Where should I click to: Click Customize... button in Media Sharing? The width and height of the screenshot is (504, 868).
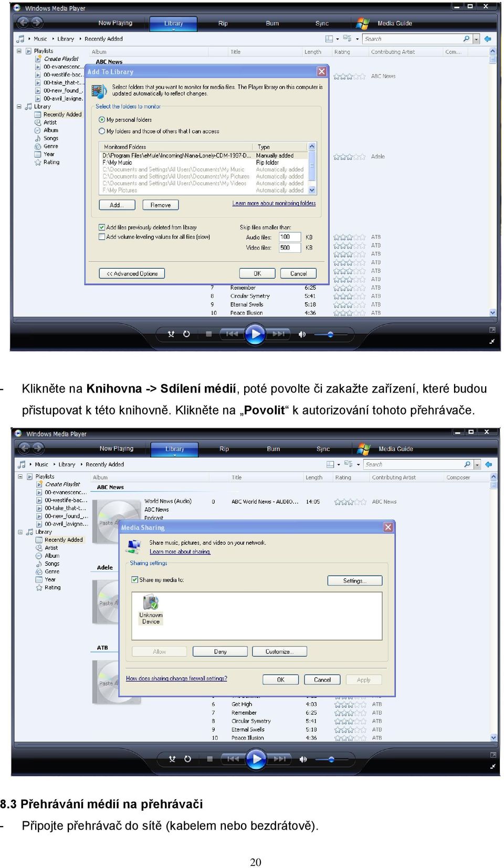[x=279, y=652]
